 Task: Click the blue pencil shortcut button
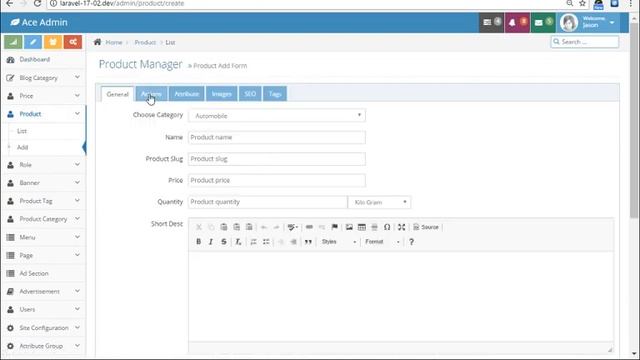pos(33,42)
